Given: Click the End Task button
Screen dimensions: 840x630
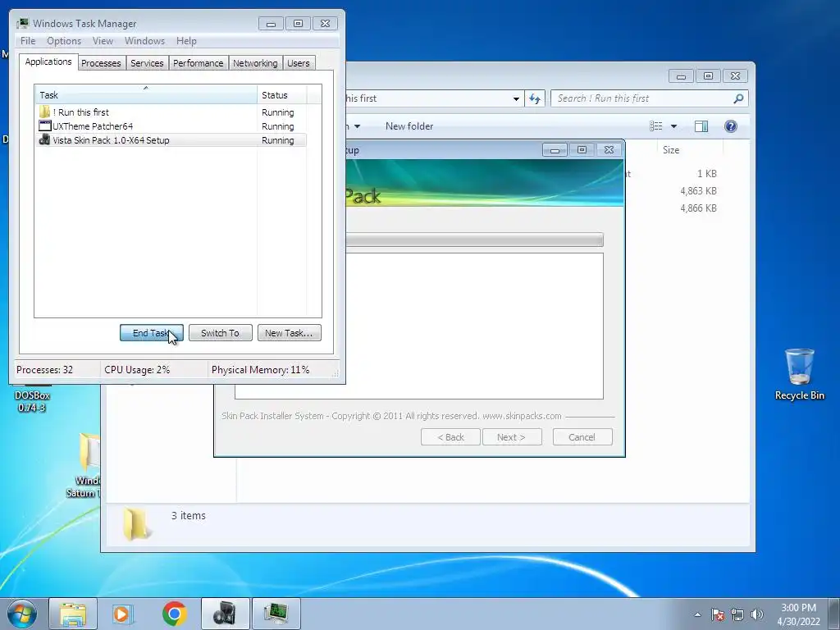Looking at the screenshot, I should [152, 333].
